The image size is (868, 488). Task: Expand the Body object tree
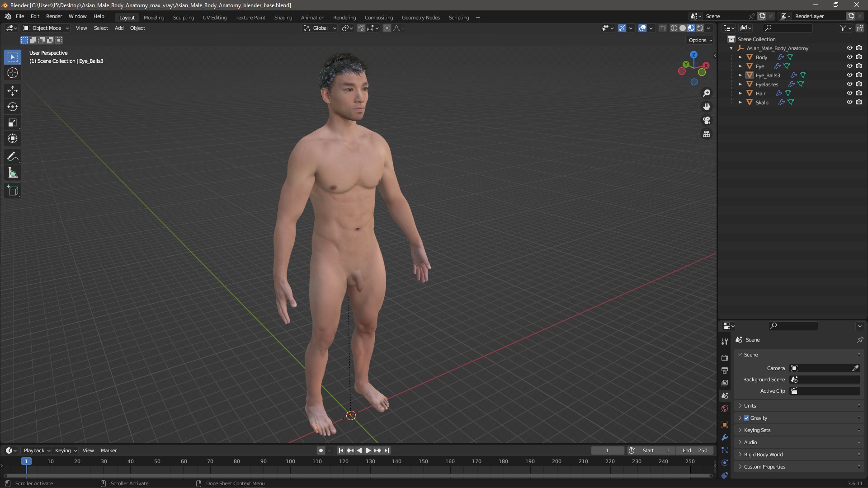(x=740, y=57)
